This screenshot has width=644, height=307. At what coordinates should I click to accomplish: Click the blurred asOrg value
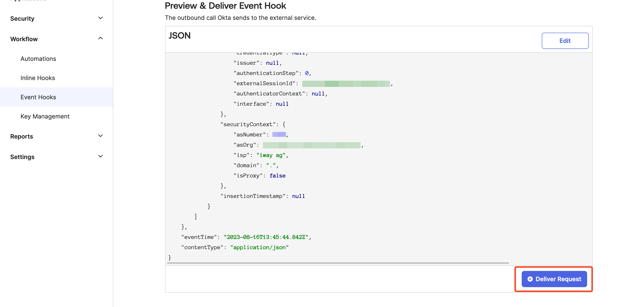(312, 145)
